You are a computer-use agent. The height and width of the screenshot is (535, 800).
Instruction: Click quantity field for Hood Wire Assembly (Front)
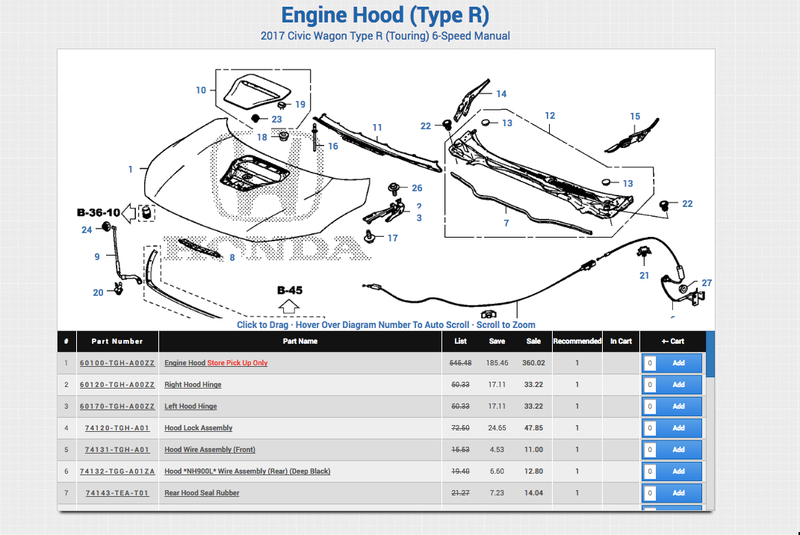click(x=649, y=450)
